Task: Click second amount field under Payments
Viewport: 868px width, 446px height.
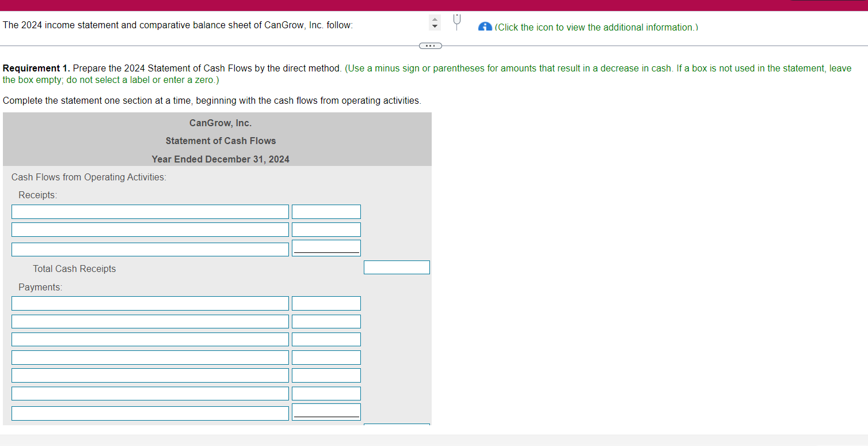Action: pyautogui.click(x=326, y=321)
